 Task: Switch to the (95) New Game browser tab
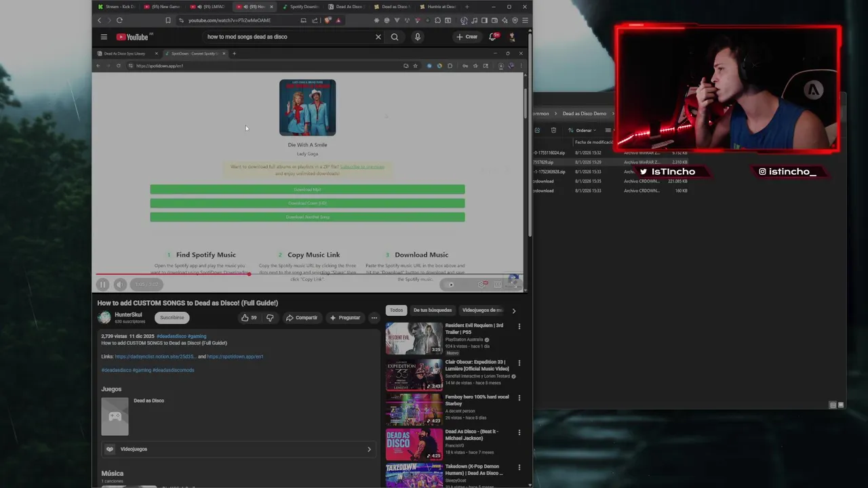tap(163, 7)
